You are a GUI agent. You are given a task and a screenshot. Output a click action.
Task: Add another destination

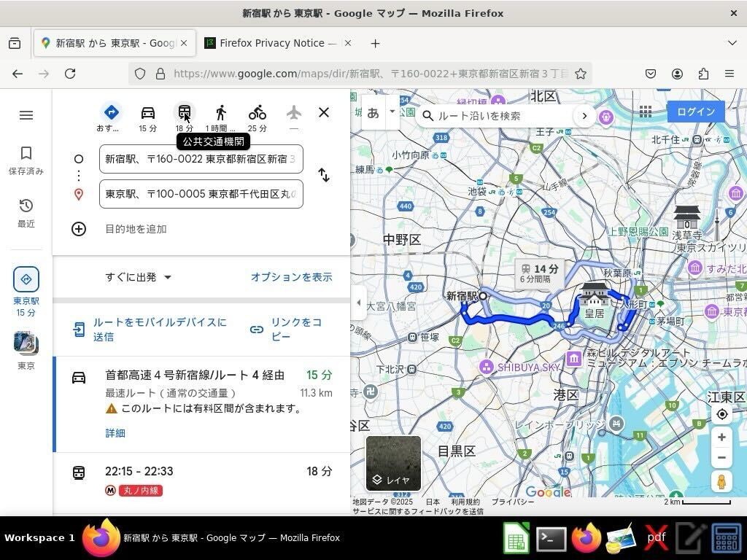pyautogui.click(x=136, y=229)
